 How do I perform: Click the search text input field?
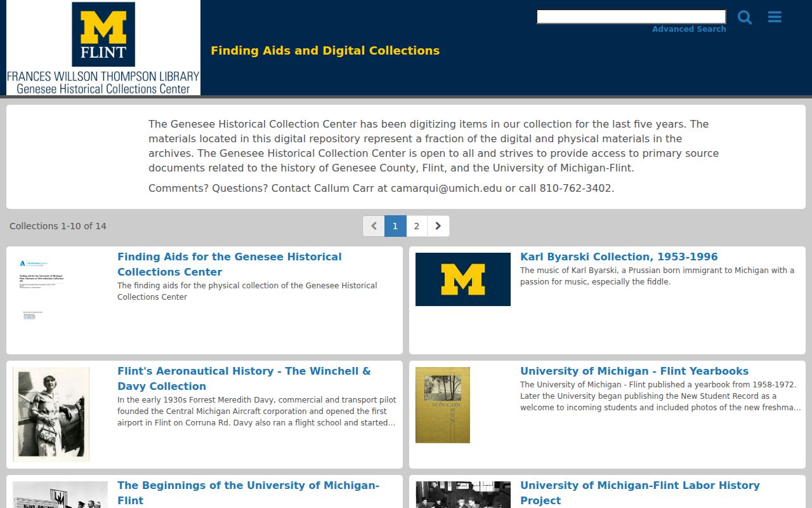point(631,17)
